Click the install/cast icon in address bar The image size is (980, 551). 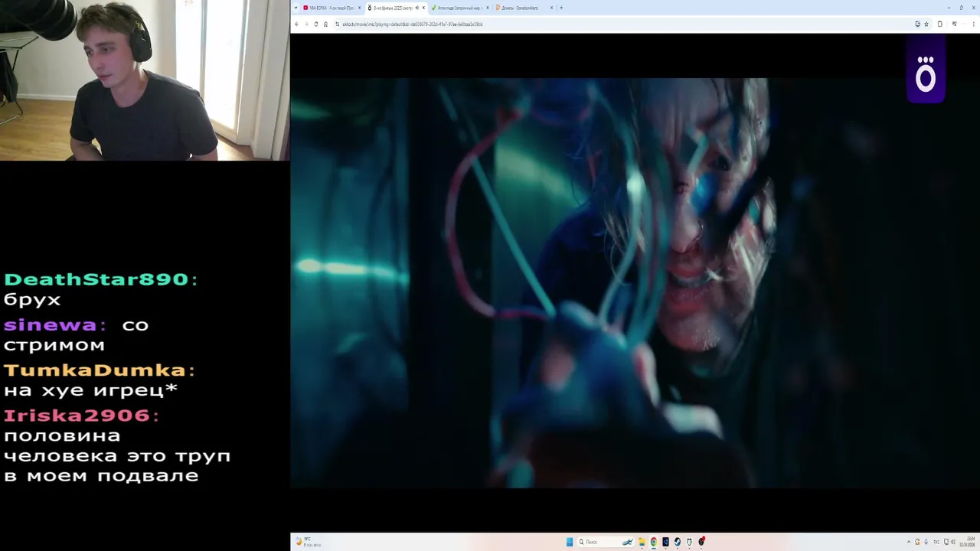pos(917,24)
